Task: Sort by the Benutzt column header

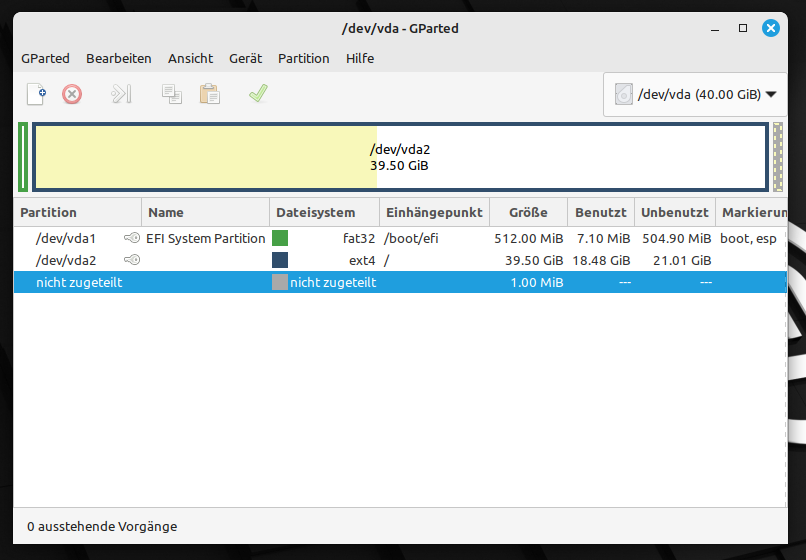Action: (x=601, y=212)
